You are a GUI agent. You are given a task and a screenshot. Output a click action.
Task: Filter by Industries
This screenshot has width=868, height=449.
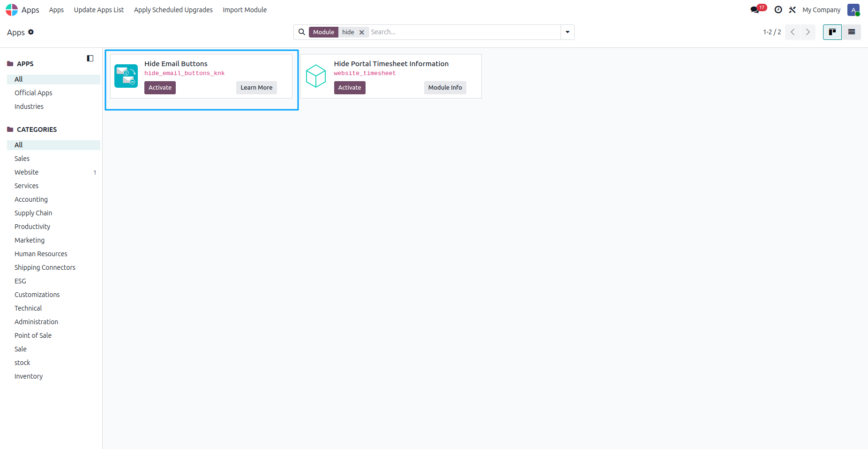click(x=53, y=107)
